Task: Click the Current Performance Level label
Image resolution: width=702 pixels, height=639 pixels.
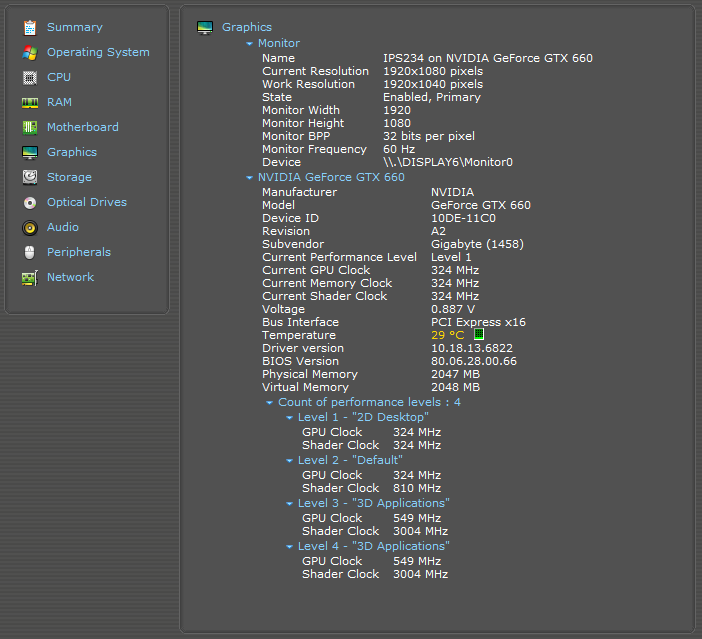Action: tap(339, 257)
